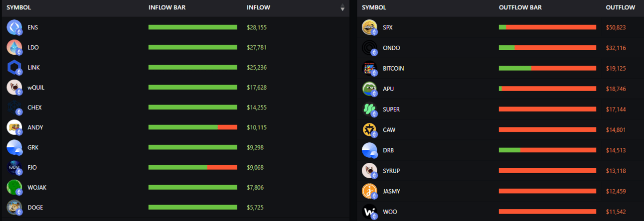
Task: Click the CHEX token icon
Action: (14, 108)
